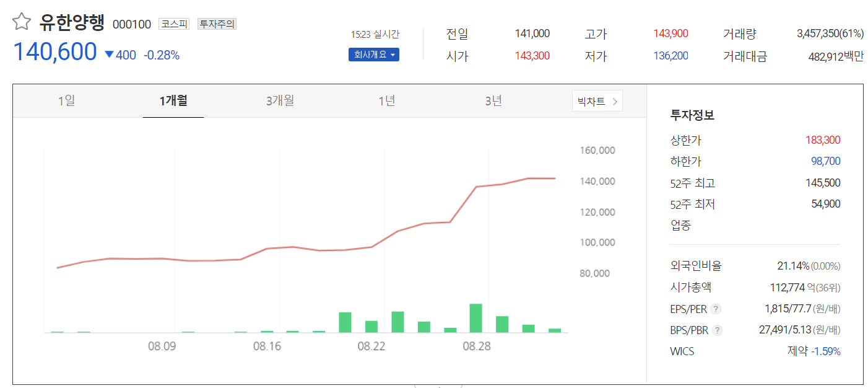Switch chart to 3개월 tab

pos(280,100)
